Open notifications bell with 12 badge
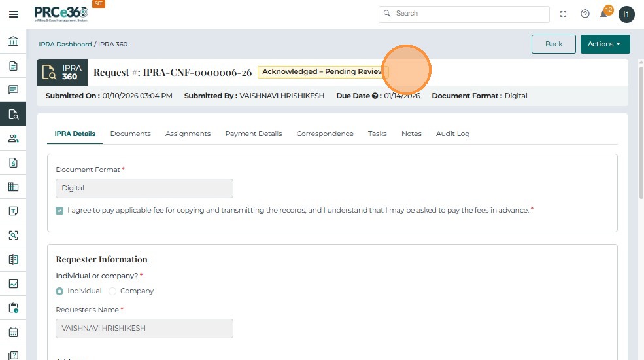Screen dimensions: 644x360 pyautogui.click(x=605, y=13)
